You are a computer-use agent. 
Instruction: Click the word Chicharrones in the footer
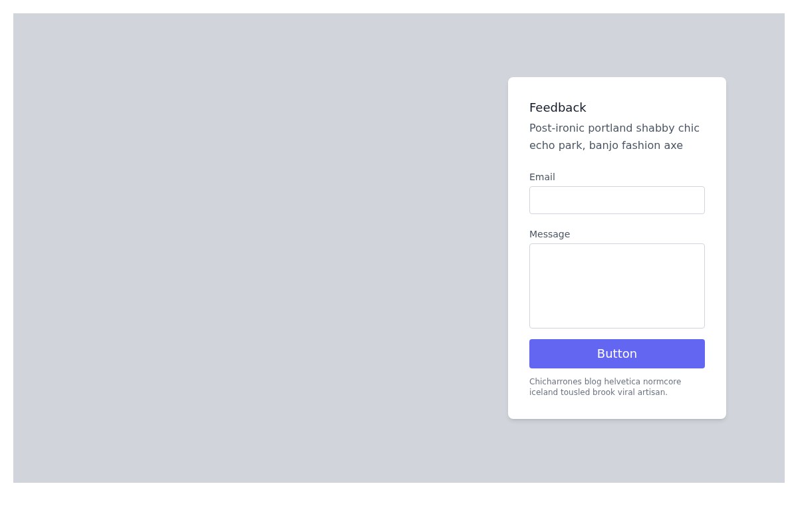(555, 382)
